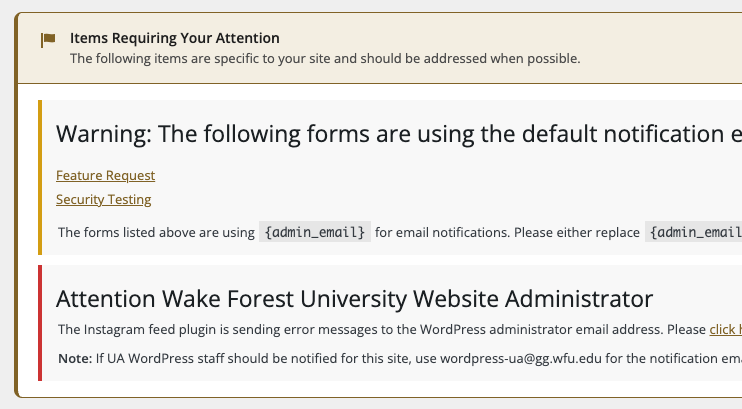Click the "WordPress administrator email address" text
The image size is (742, 409).
click(x=540, y=329)
